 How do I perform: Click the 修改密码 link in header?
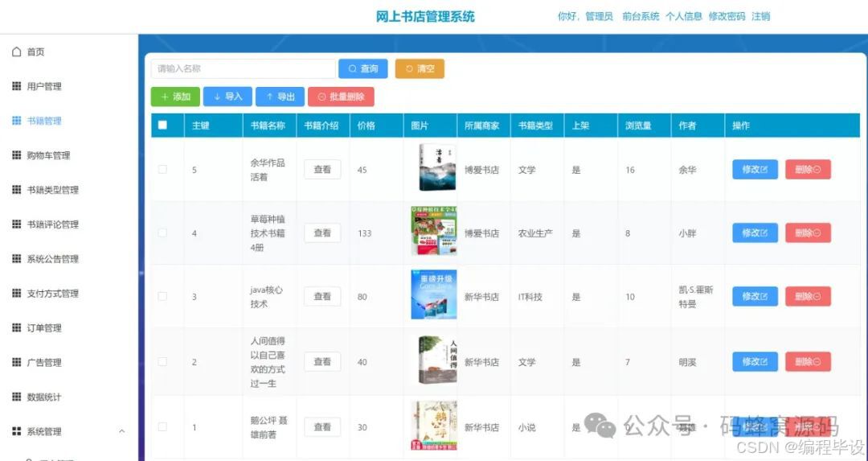727,16
